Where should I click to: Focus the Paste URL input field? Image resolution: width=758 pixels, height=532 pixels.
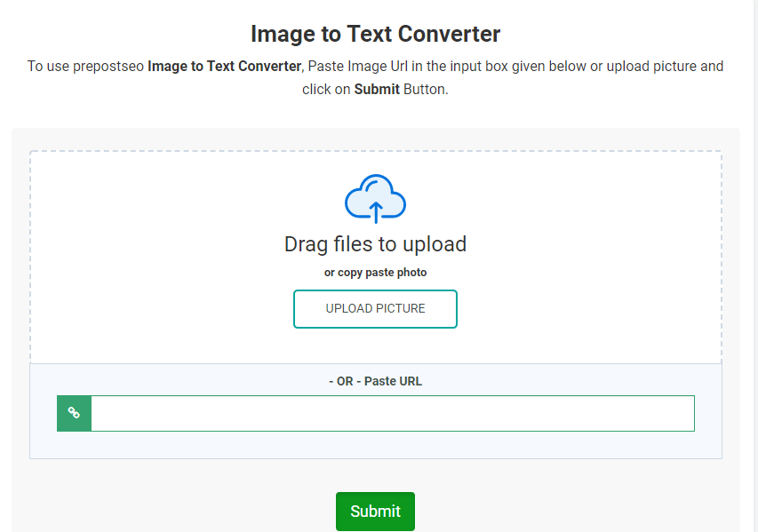[392, 413]
